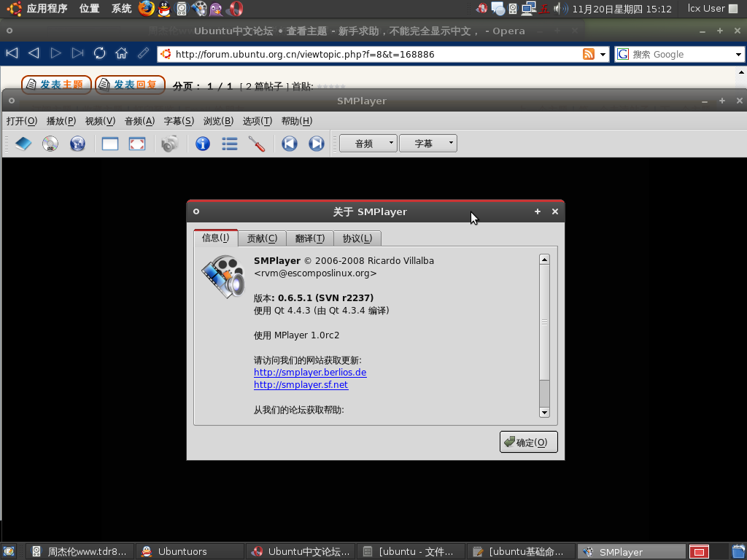
Task: Expand the Opera address bar history dropdown
Action: 603,54
